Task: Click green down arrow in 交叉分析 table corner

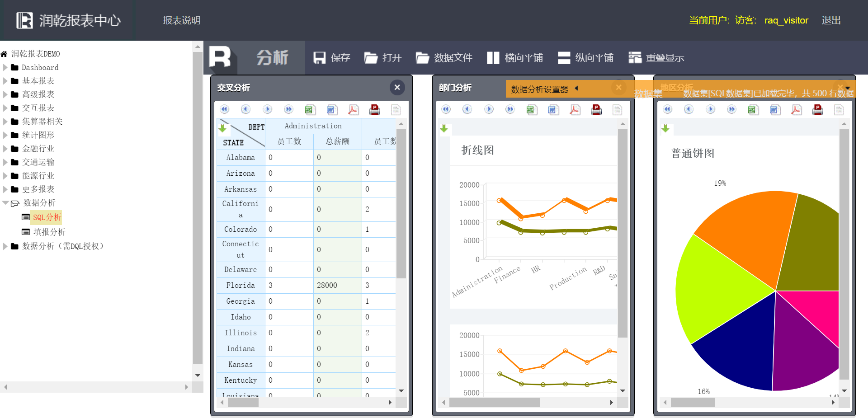Action: (x=222, y=128)
